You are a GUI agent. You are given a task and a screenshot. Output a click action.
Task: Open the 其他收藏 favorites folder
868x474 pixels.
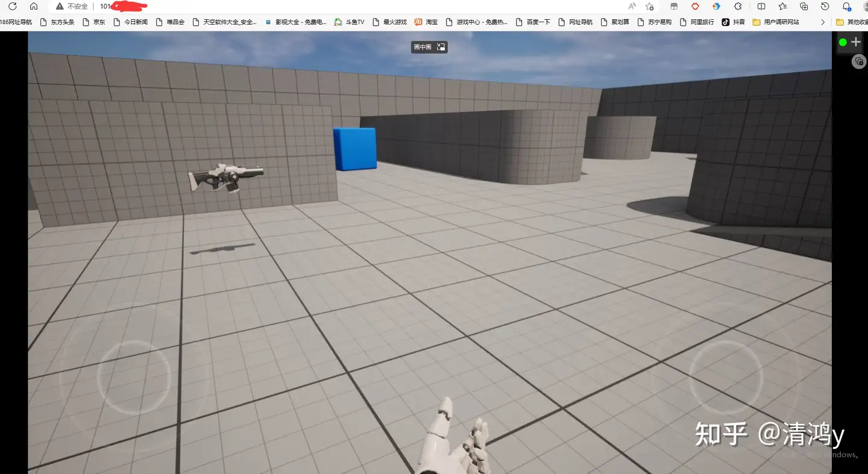tap(852, 22)
